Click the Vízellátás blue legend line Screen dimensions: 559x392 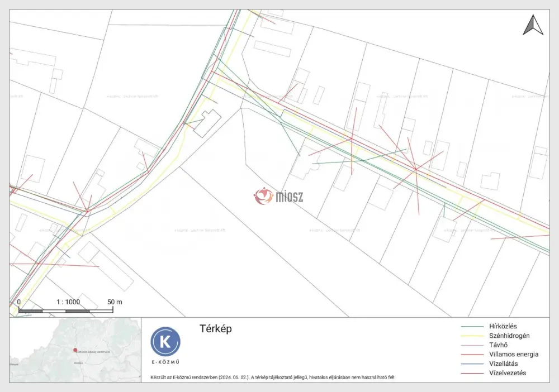(472, 364)
